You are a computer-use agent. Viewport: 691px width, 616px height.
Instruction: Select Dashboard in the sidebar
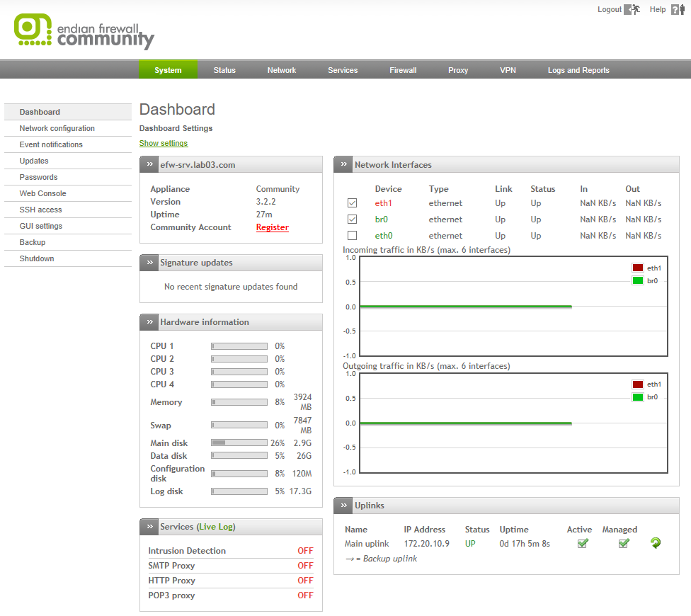coord(68,112)
